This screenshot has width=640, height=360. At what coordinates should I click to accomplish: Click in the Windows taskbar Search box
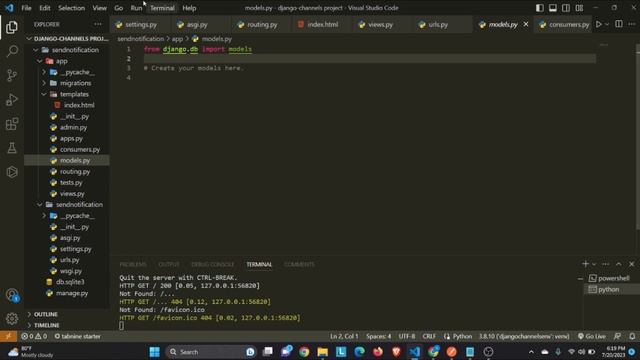(211, 352)
